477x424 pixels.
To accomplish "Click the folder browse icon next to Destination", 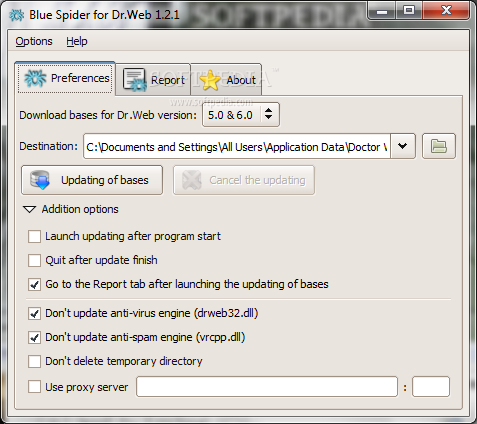I will (439, 146).
